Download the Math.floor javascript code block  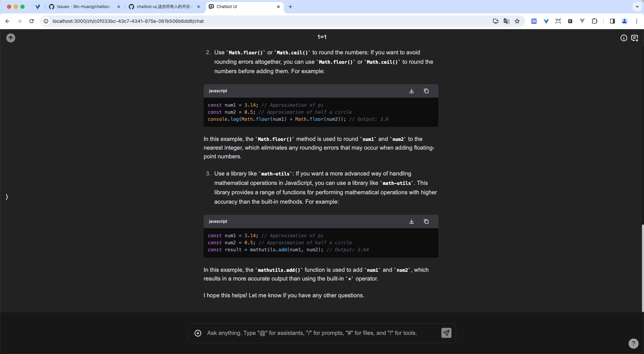(412, 91)
